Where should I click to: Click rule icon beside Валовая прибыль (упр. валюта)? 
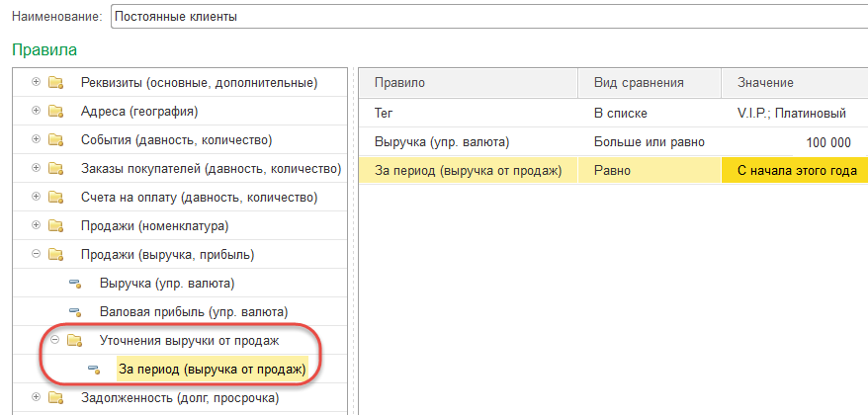pos(75,312)
